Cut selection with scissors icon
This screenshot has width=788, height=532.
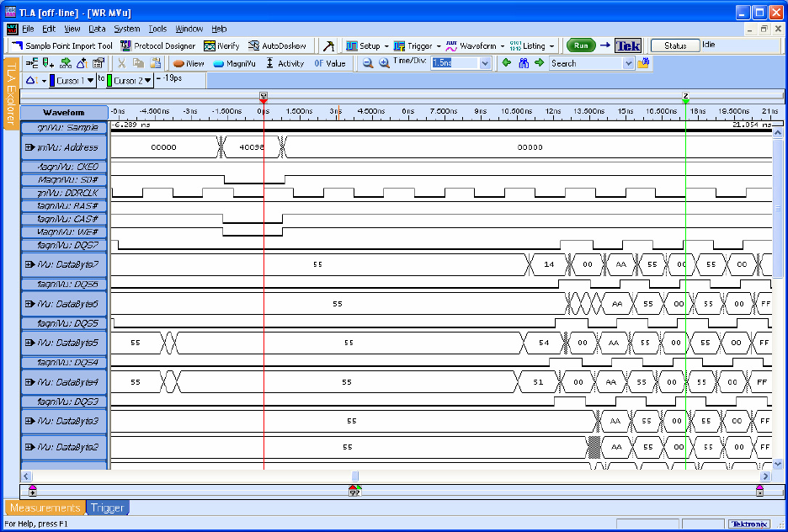point(121,63)
